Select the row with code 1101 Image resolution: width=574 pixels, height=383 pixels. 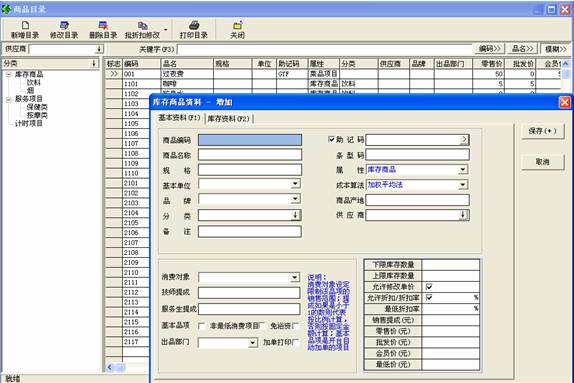coord(333,84)
